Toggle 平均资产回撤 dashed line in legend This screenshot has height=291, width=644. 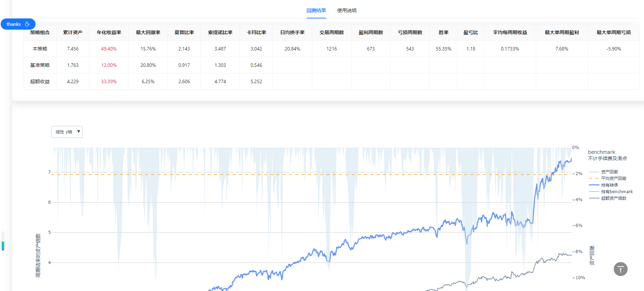pos(613,179)
